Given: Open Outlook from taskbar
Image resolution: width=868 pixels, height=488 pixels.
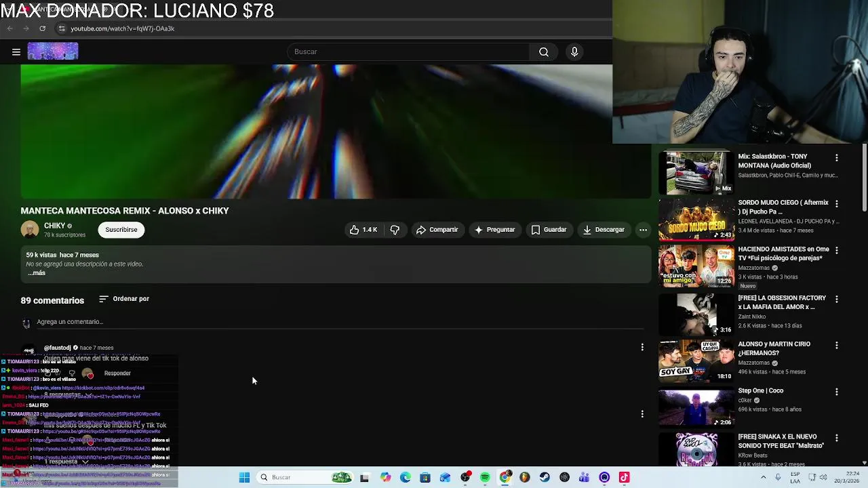Looking at the screenshot, I should click(445, 477).
